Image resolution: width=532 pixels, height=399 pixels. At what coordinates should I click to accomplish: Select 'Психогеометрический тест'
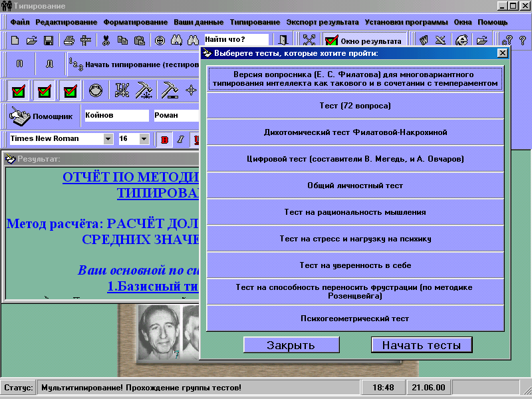point(355,319)
